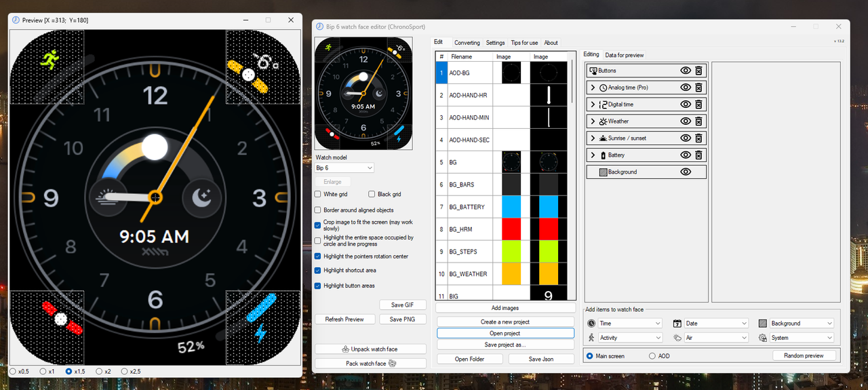This screenshot has width=868, height=390.
Task: Delete the Sunrise / sunset item
Action: (698, 138)
